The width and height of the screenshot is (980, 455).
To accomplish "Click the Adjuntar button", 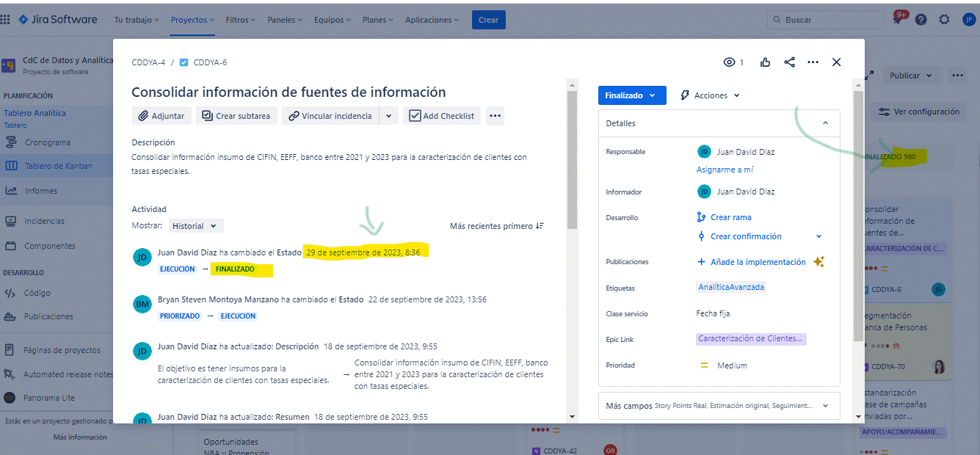I will point(162,116).
